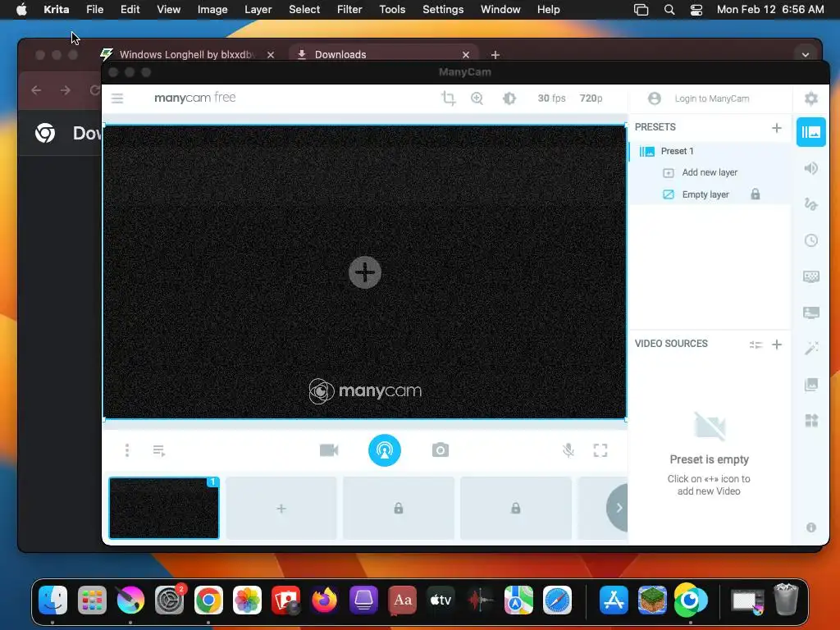Open Safari from the Dock
Viewport: 840px width, 630px height.
click(557, 600)
